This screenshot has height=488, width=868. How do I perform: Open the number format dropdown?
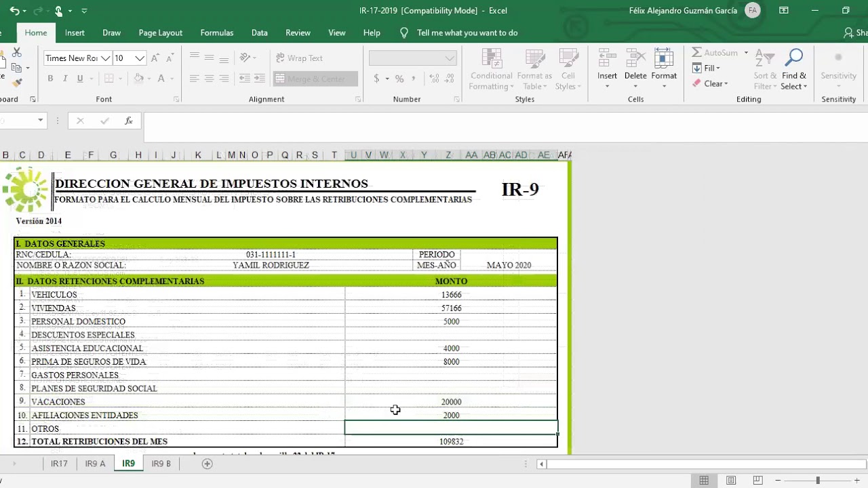(450, 58)
